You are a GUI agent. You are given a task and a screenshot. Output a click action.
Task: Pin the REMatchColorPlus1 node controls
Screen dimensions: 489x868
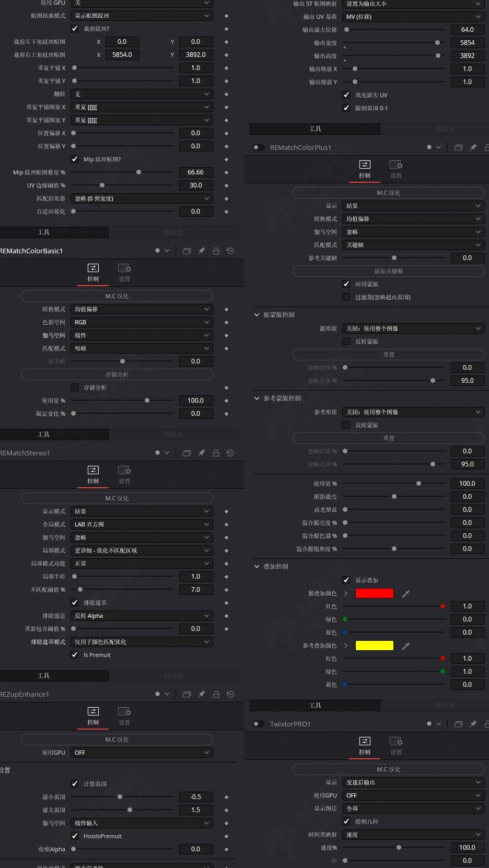pos(473,147)
